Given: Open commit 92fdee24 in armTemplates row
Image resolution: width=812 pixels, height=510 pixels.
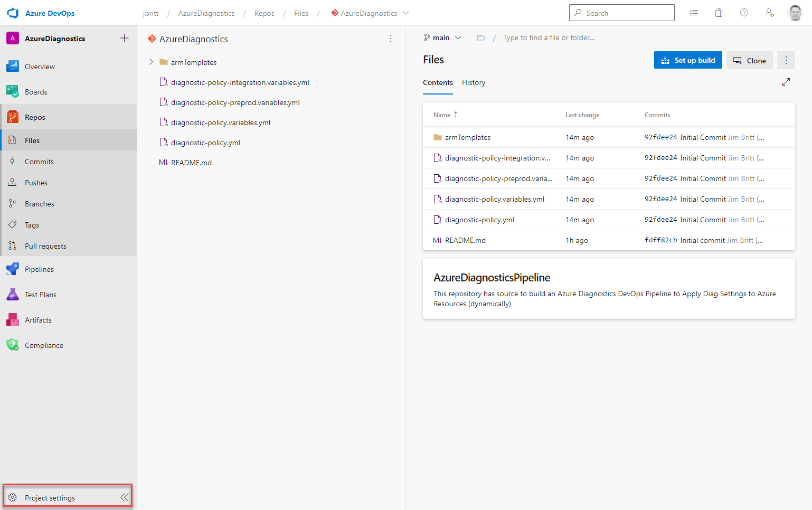Looking at the screenshot, I should (660, 137).
